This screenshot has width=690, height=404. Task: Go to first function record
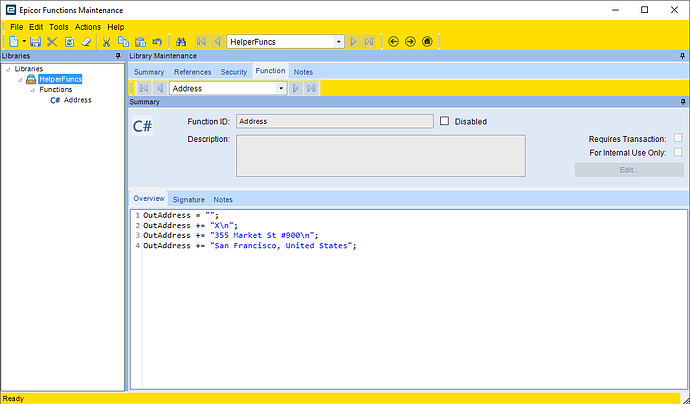(143, 88)
